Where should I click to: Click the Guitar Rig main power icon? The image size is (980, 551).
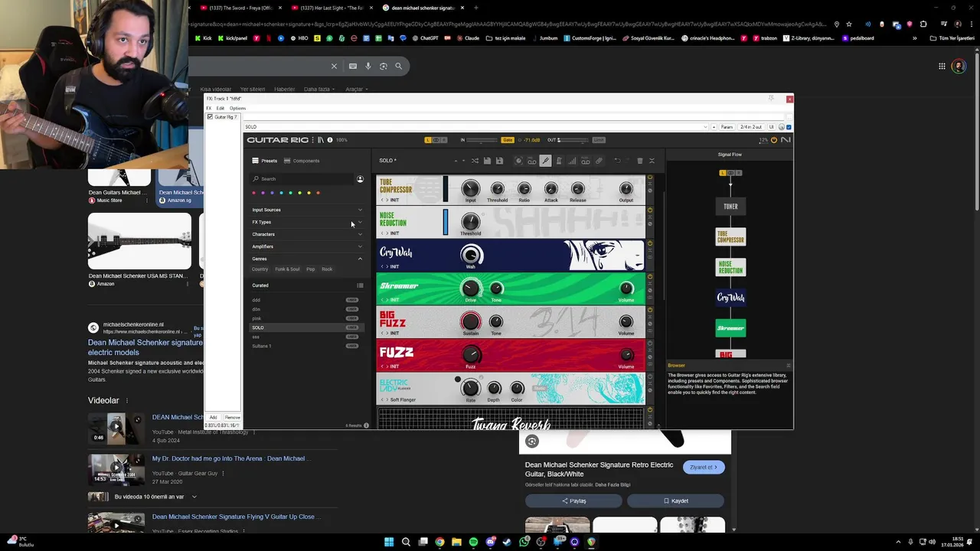pyautogui.click(x=774, y=140)
